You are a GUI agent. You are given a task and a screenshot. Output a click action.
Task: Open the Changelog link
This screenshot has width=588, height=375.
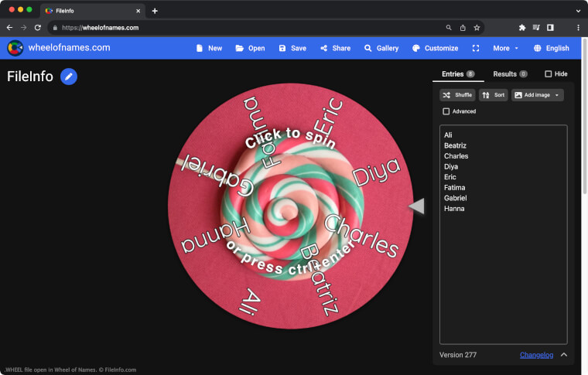tap(536, 355)
